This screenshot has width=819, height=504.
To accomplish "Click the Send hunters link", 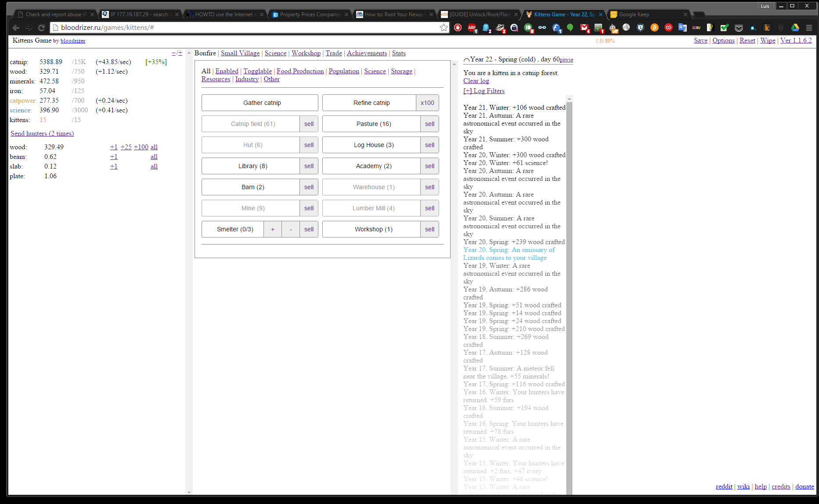I will point(42,133).
